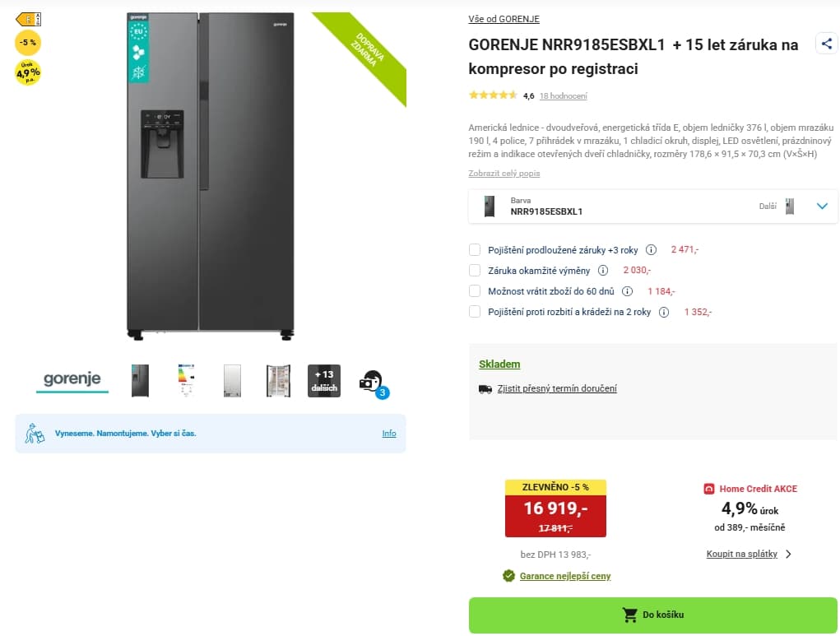Open the share icon beside product title
840x636 pixels.
(x=826, y=44)
